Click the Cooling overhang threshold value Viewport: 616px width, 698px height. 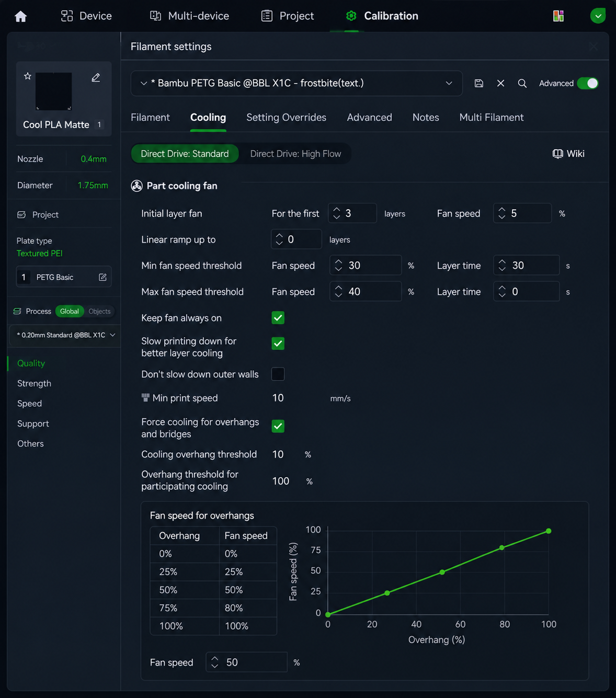point(278,454)
